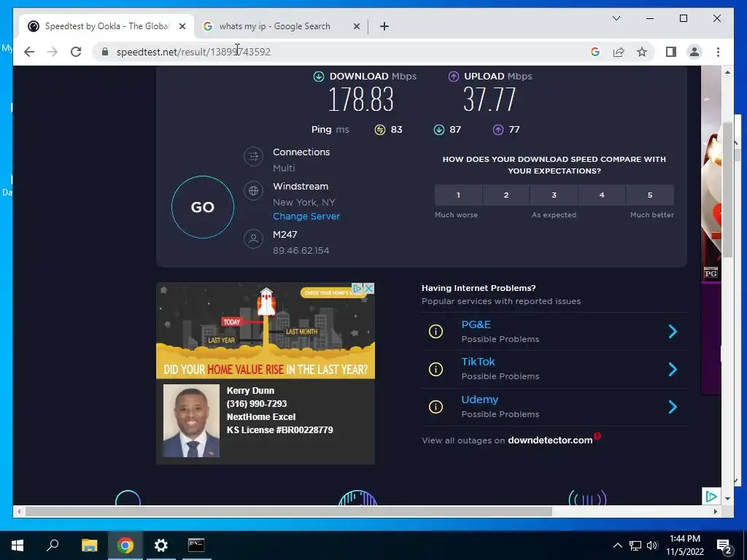Start the test with the GO button
Viewport: 747px width, 560px height.
pos(203,207)
